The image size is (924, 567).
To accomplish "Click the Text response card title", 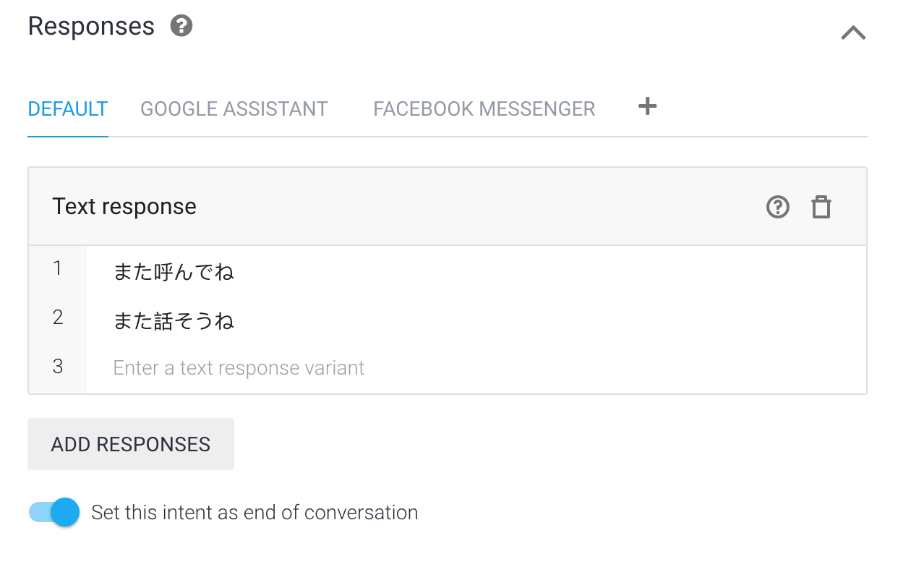I will pyautogui.click(x=124, y=207).
